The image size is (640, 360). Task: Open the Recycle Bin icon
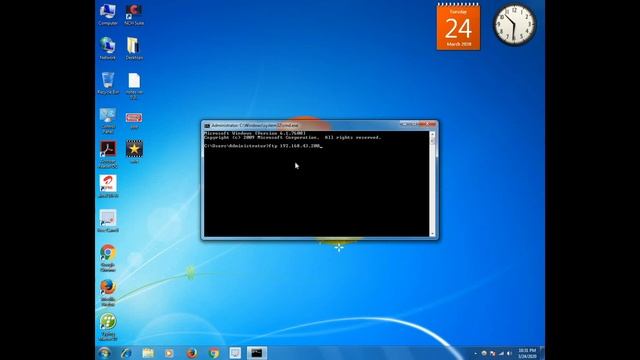(108, 83)
